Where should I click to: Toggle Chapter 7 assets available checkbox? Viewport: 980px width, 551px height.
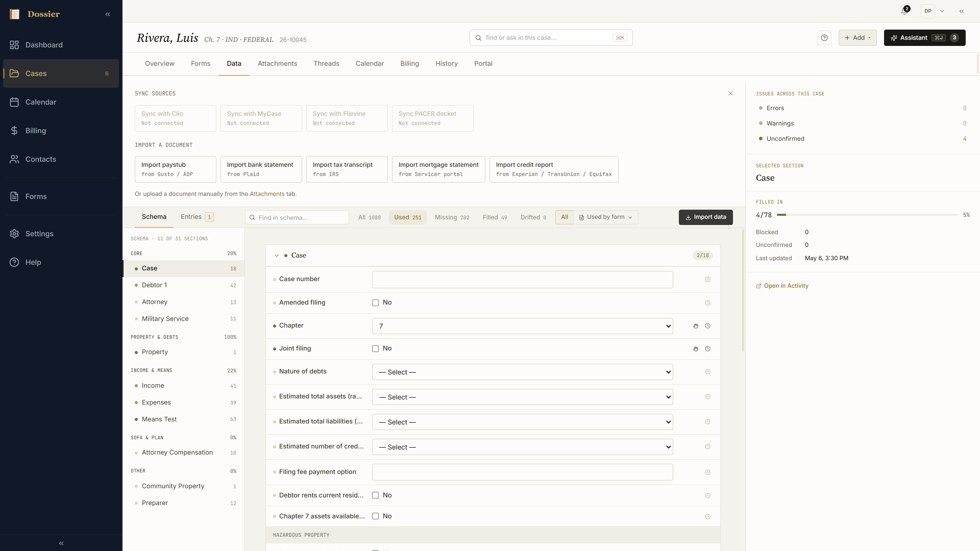click(375, 516)
